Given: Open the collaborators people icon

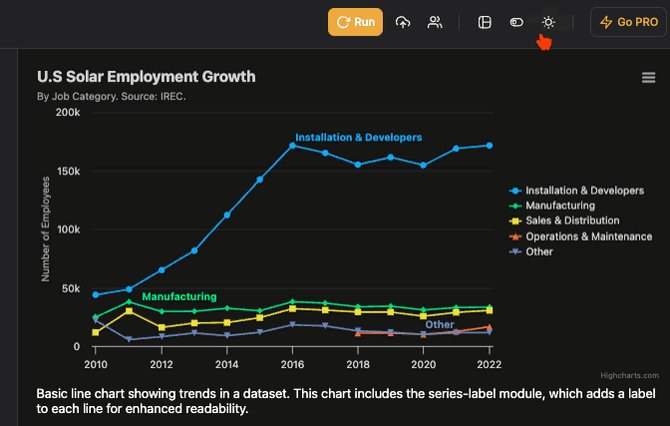Looking at the screenshot, I should pos(435,22).
